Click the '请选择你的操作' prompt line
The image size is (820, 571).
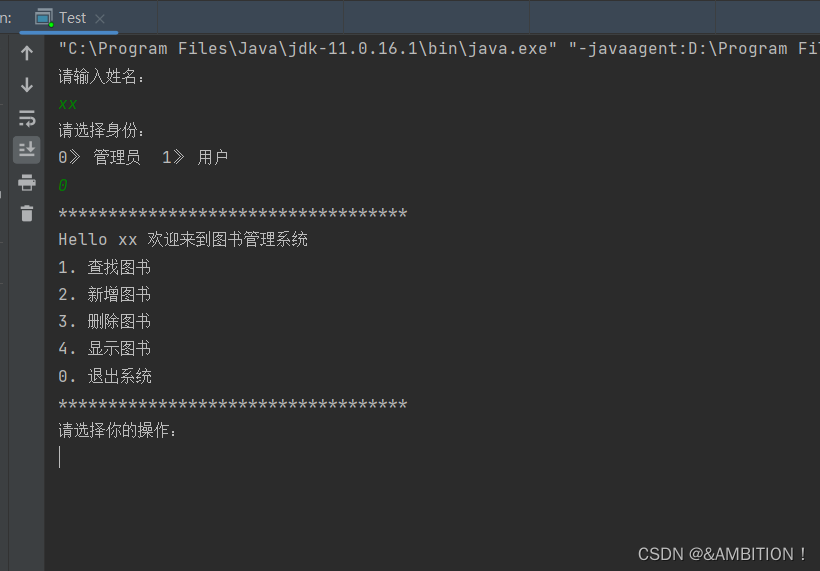(x=118, y=430)
